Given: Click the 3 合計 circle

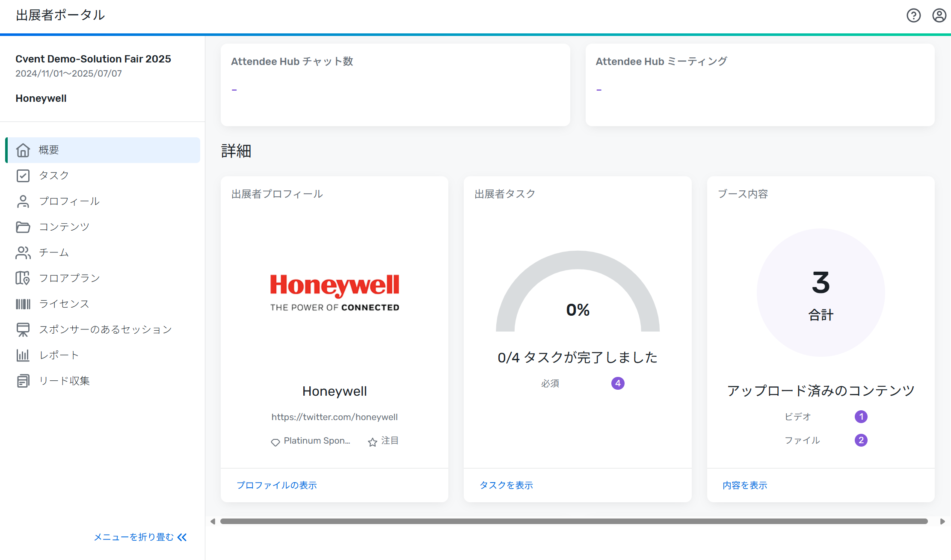Looking at the screenshot, I should (x=821, y=293).
